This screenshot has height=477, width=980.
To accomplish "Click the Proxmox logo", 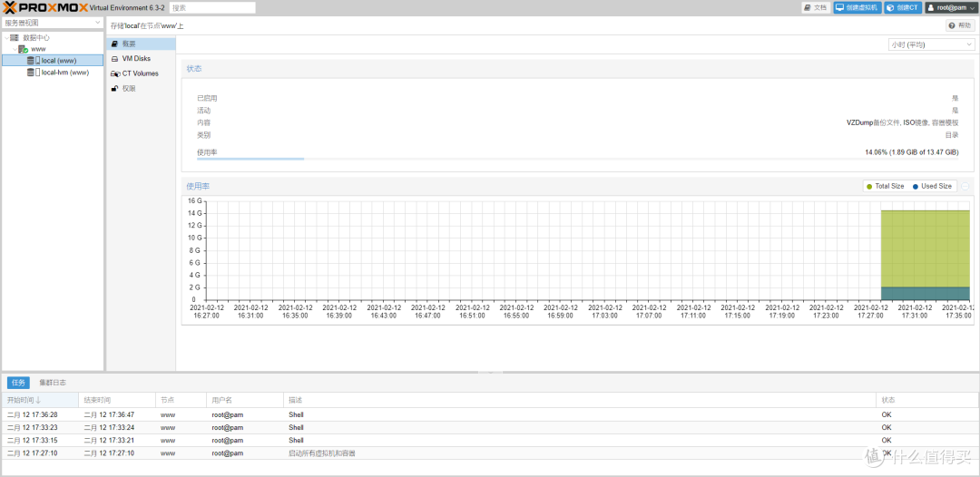I will tap(44, 7).
